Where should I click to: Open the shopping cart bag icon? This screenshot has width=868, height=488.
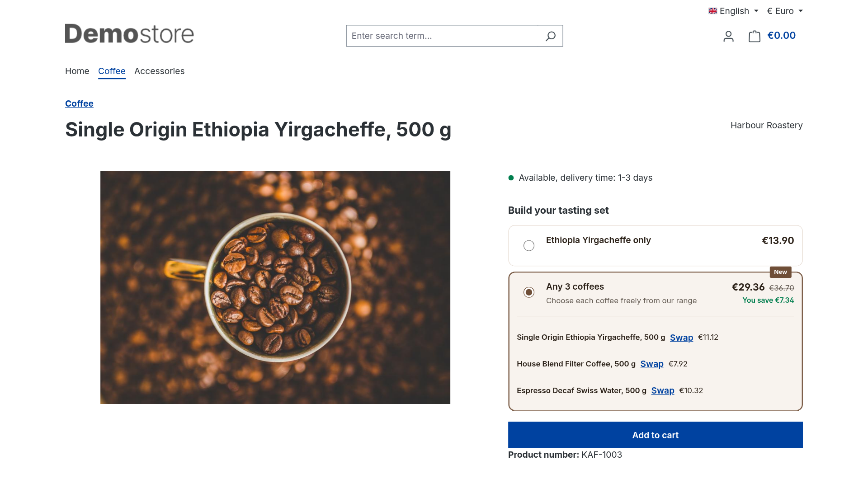tap(755, 36)
